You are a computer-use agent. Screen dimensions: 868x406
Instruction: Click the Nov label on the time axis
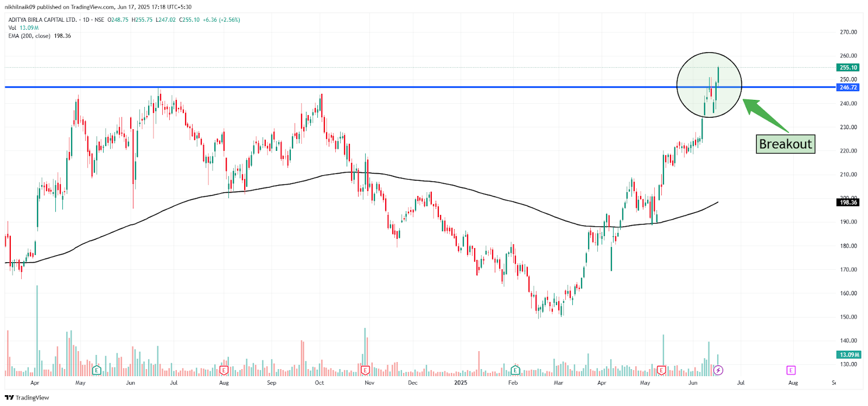pyautogui.click(x=369, y=383)
